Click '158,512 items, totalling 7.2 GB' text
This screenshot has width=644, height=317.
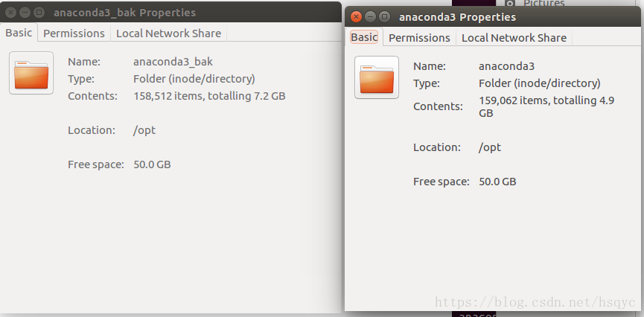click(209, 96)
